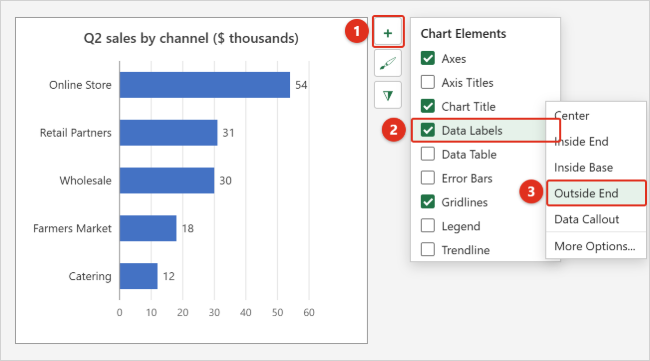This screenshot has width=650, height=361.
Task: Click the data label 12
Action: [x=169, y=276]
